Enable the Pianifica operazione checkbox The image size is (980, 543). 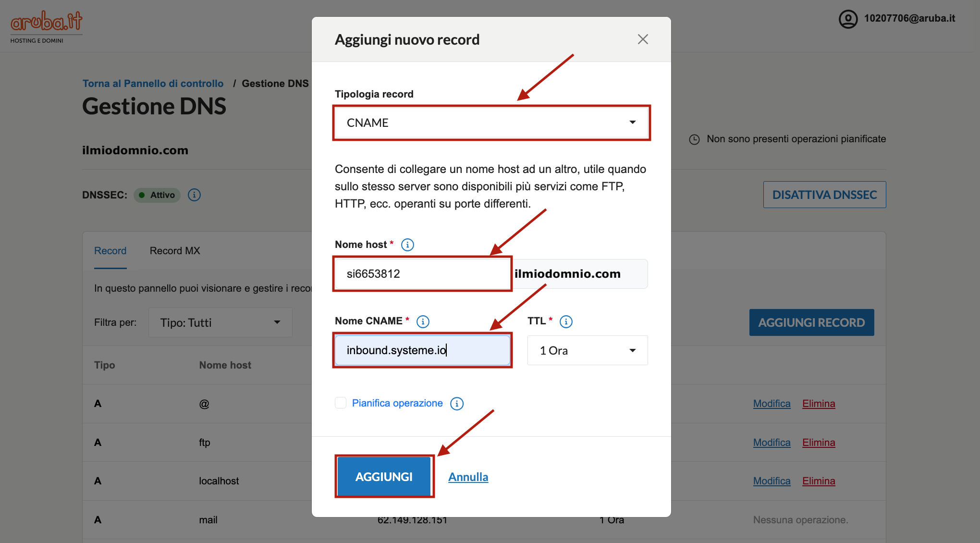(341, 403)
